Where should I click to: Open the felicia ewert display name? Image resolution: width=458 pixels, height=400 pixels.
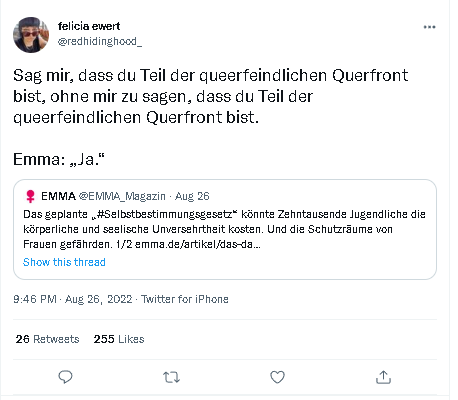coord(89,26)
